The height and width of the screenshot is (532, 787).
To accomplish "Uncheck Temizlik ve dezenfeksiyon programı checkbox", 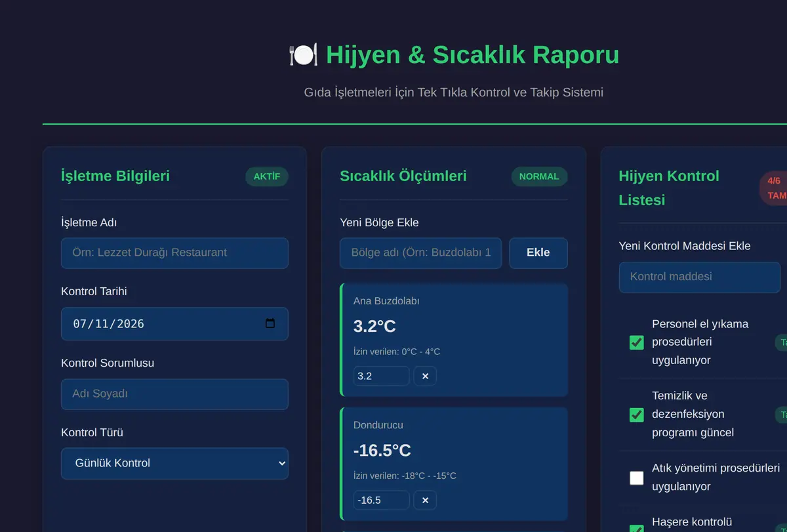I will [637, 415].
